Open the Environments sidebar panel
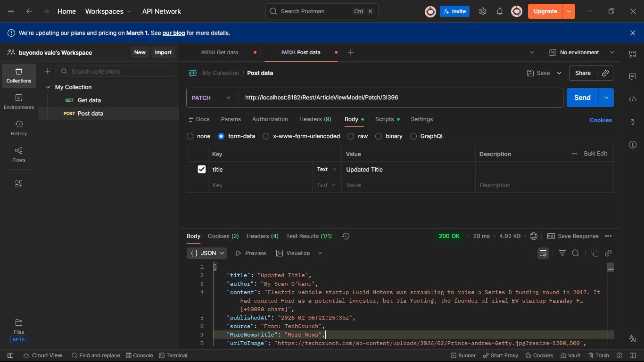 [x=19, y=101]
